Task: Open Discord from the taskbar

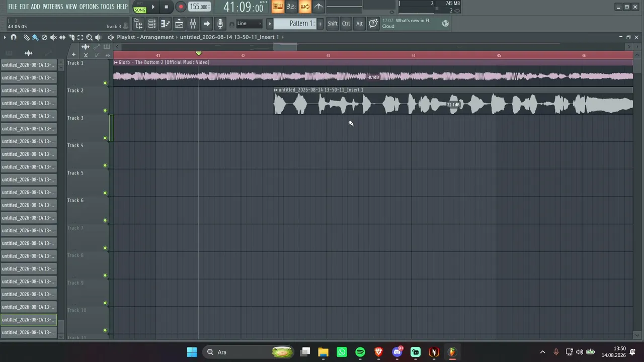Action: [x=397, y=352]
